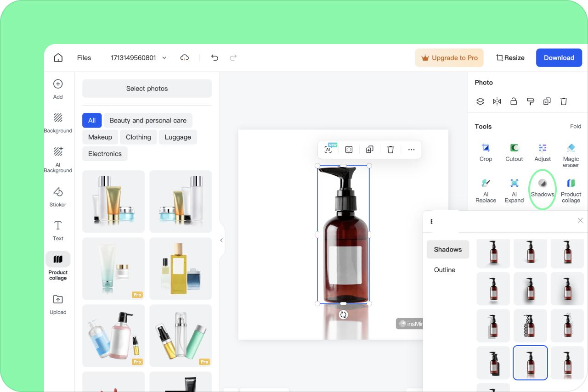Switch to the Shadows tab in popup
588x392 pixels.
click(448, 249)
